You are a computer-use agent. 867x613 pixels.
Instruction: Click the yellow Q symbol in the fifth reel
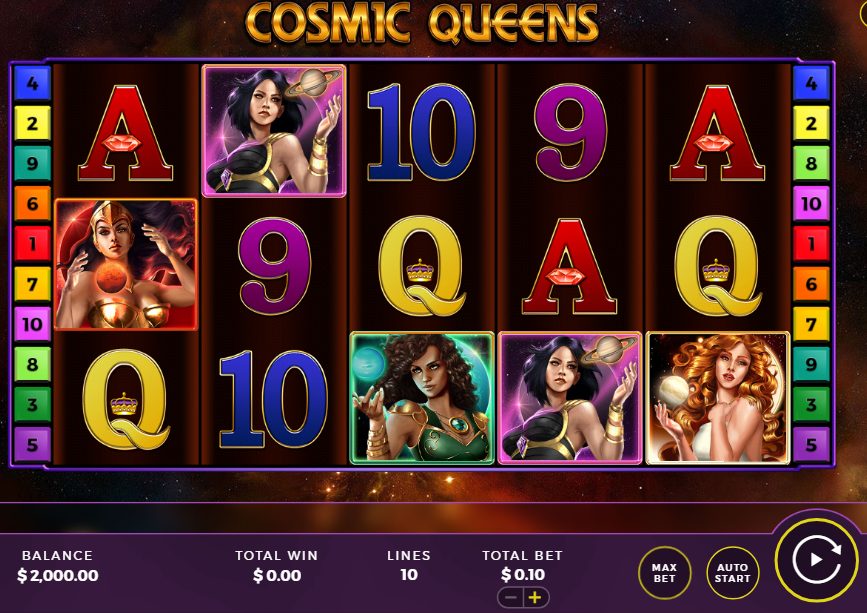[717, 266]
